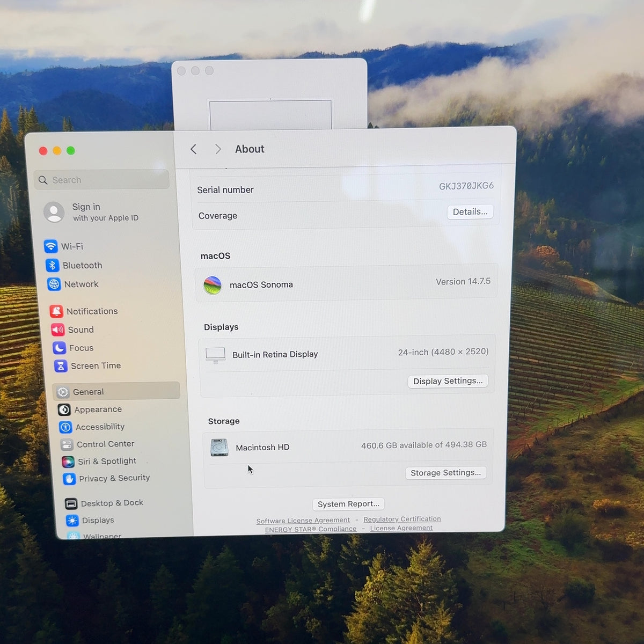Go forward with the right chevron
Viewport: 644px width, 644px height.
coord(218,149)
